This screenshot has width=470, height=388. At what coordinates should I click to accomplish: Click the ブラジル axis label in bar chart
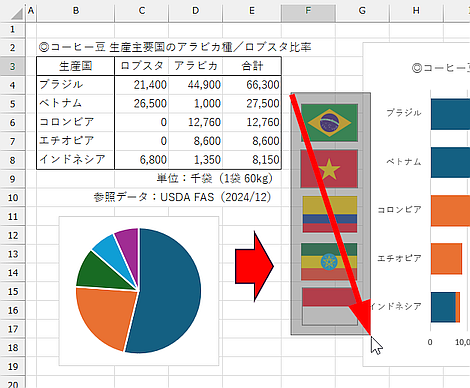click(x=404, y=113)
